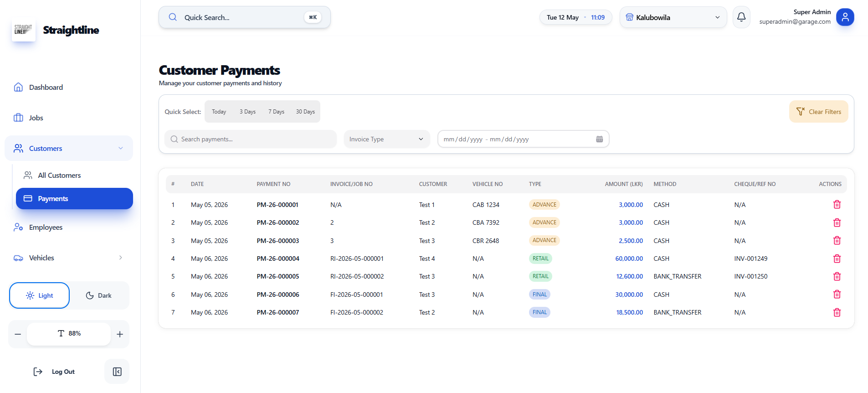
Task: Expand the Vehicles menu chevron
Action: pyautogui.click(x=121, y=258)
